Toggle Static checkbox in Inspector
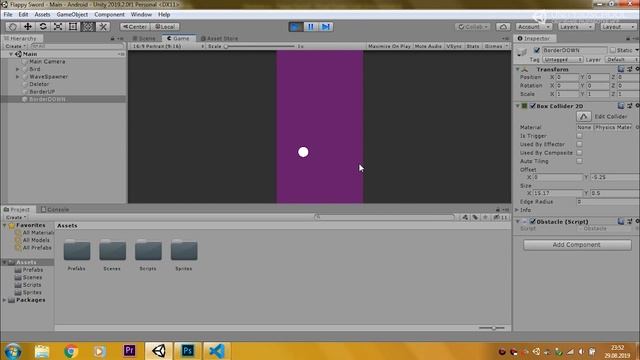Image resolution: width=640 pixels, height=360 pixels. coord(613,50)
